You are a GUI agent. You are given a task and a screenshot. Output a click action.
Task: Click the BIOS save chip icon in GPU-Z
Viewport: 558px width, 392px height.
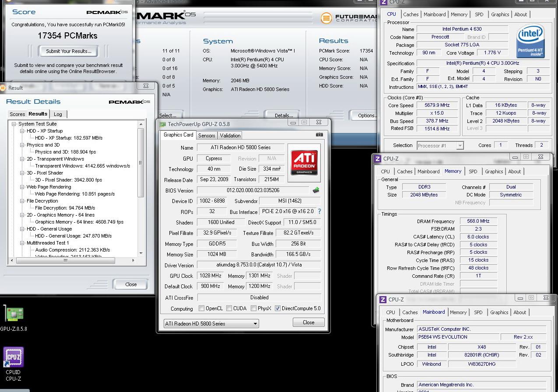[316, 190]
